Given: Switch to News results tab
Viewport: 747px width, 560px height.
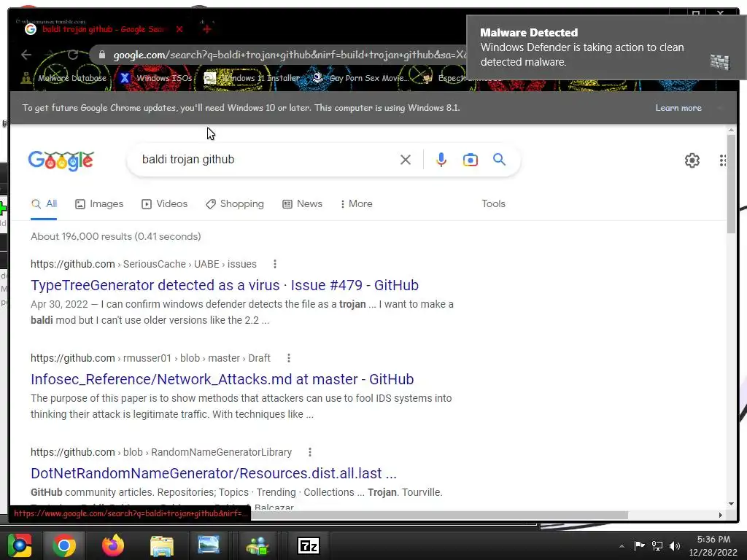Looking at the screenshot, I should (302, 204).
